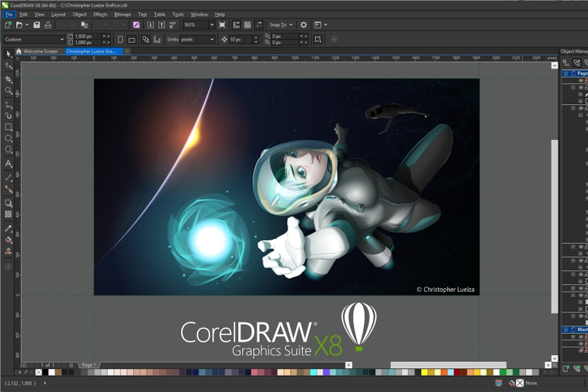The height and width of the screenshot is (392, 588).
Task: Select the Rectangle tool
Action: 8,127
